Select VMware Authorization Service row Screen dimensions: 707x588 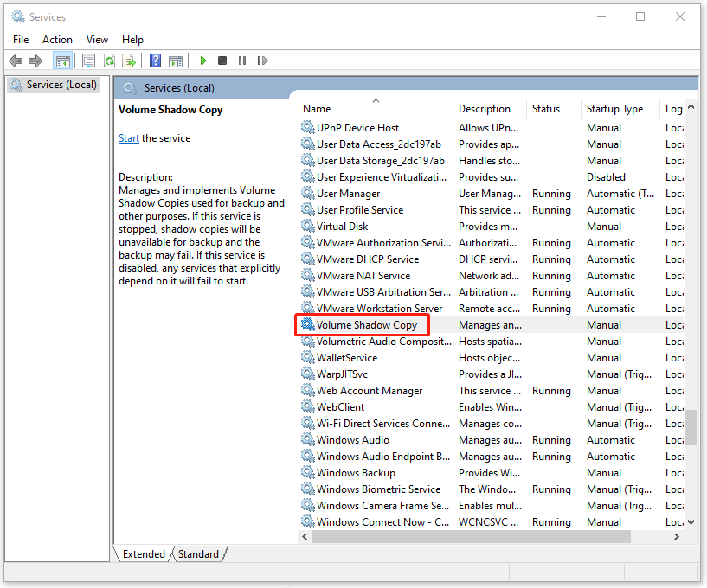click(x=492, y=242)
